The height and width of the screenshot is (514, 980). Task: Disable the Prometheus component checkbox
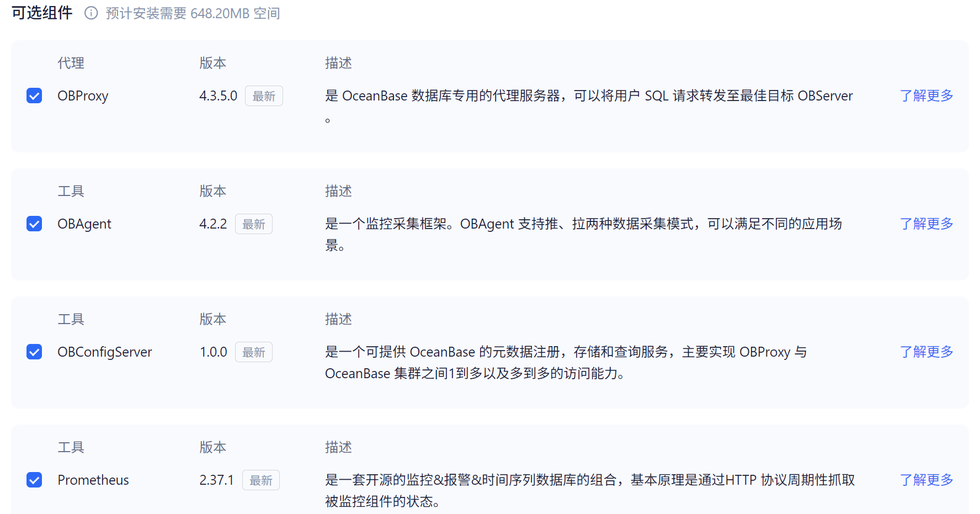pyautogui.click(x=34, y=480)
